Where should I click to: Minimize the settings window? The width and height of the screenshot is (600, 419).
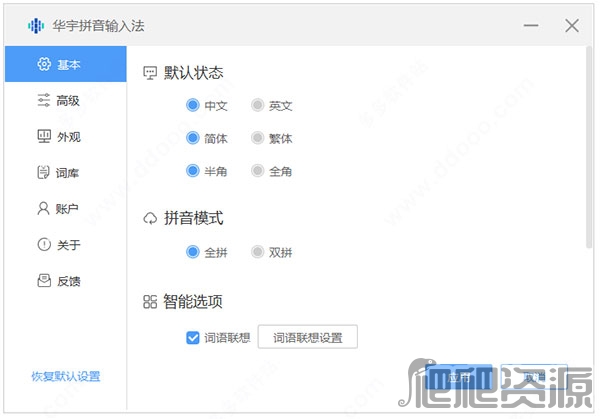click(531, 26)
